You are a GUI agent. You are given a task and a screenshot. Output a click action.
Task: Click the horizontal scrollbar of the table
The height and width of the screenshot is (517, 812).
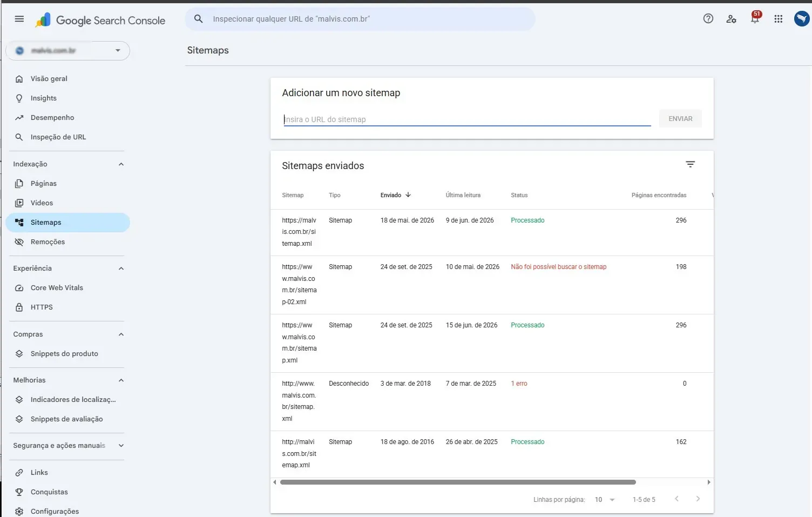tap(458, 482)
